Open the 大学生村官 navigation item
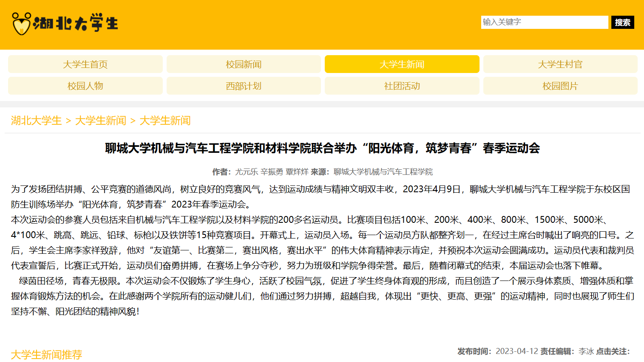The width and height of the screenshot is (644, 362). coord(560,65)
